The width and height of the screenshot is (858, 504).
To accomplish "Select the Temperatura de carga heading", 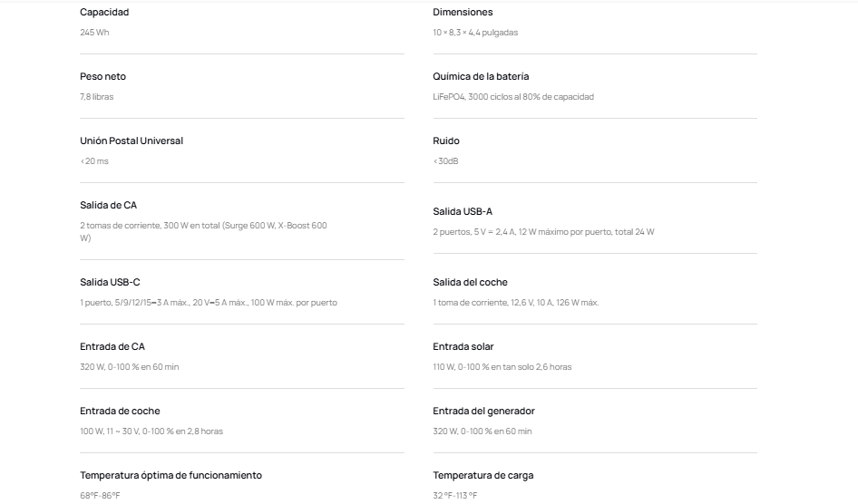I will pos(483,476).
